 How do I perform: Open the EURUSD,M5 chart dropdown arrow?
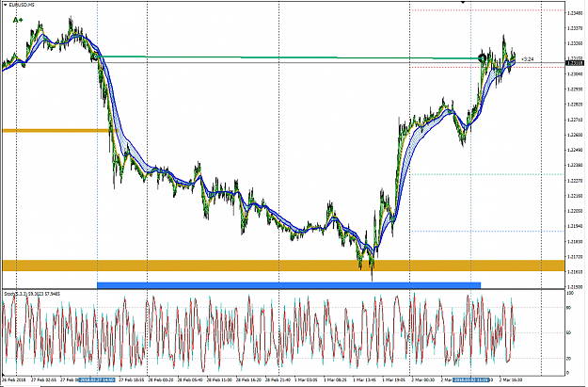[x=5, y=5]
